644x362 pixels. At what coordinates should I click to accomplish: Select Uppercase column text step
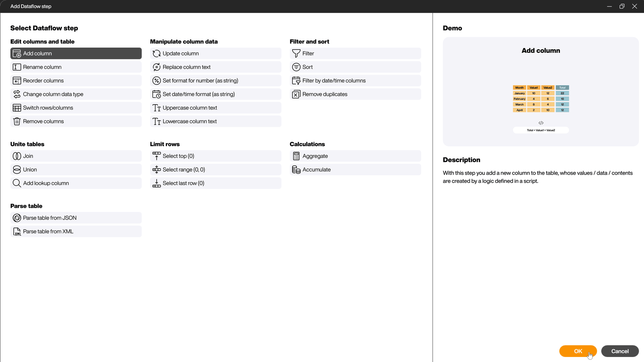coord(216,108)
